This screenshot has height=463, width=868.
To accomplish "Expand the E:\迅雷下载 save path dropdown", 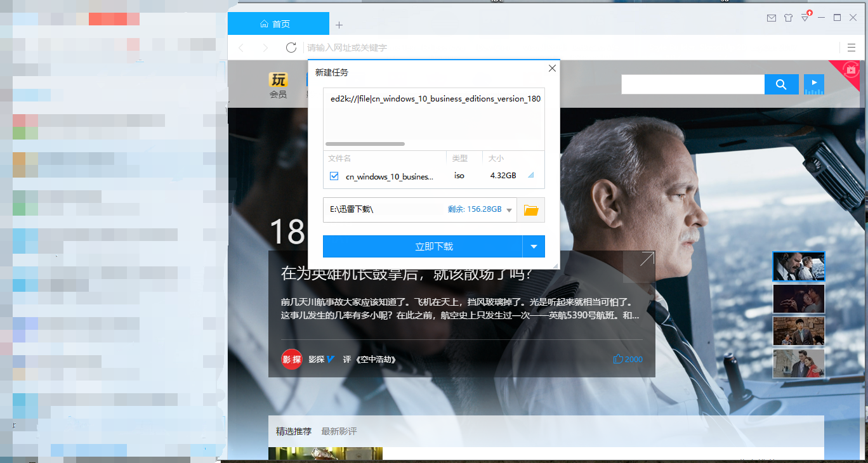I will (x=509, y=211).
